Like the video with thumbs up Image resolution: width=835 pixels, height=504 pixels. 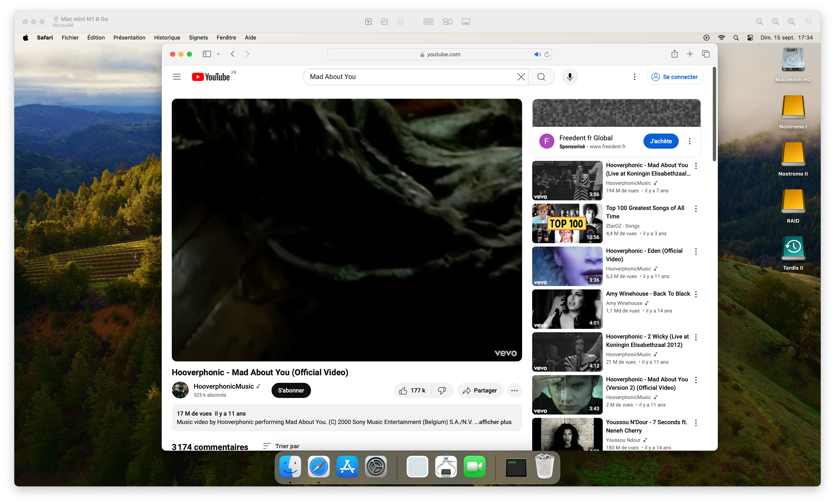tap(412, 390)
